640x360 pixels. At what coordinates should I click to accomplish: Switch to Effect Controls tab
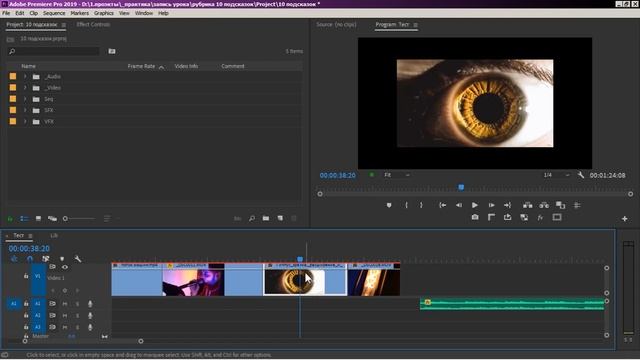coord(93,24)
